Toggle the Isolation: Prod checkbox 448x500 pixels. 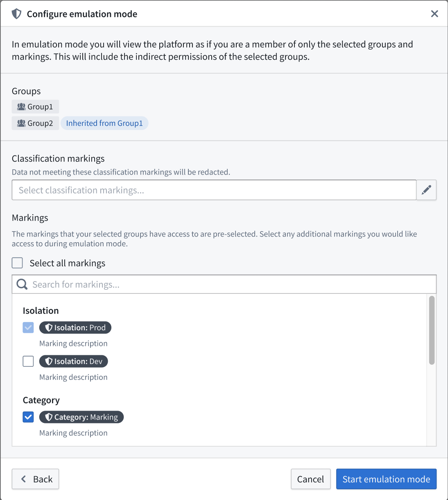[x=28, y=327]
